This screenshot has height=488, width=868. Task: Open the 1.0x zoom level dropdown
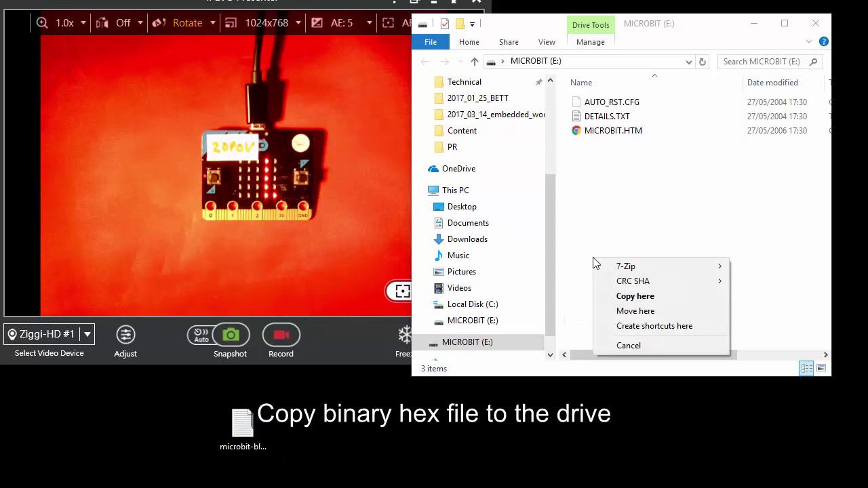pyautogui.click(x=83, y=23)
